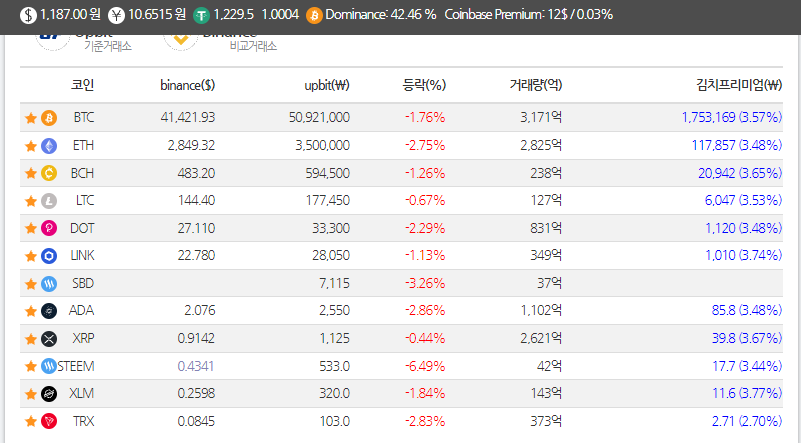Toggle the favorite star for BTC

[x=31, y=119]
